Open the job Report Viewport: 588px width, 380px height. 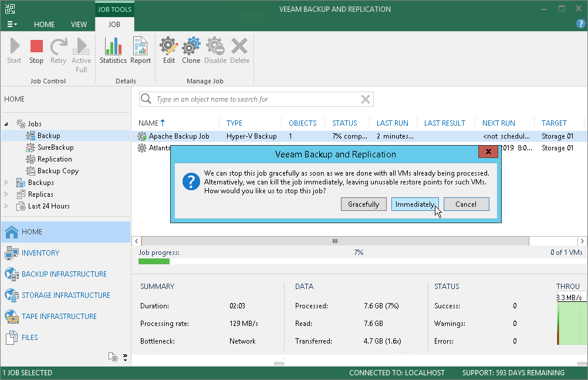pos(140,51)
